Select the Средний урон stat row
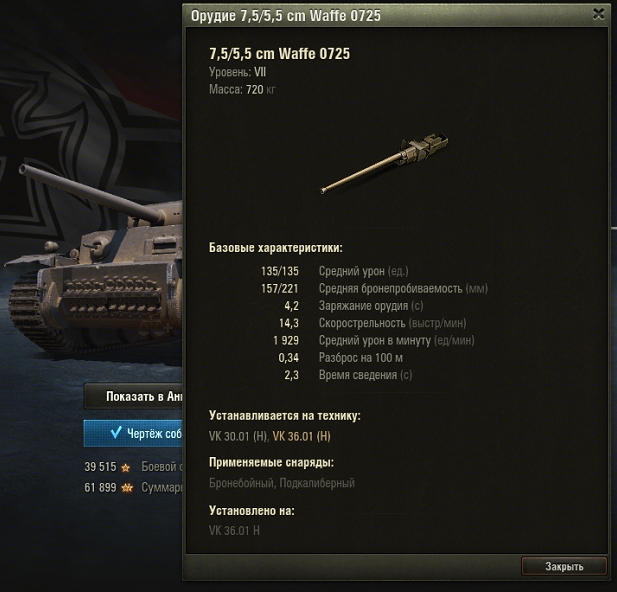Screen dimensions: 617x592 334,271
